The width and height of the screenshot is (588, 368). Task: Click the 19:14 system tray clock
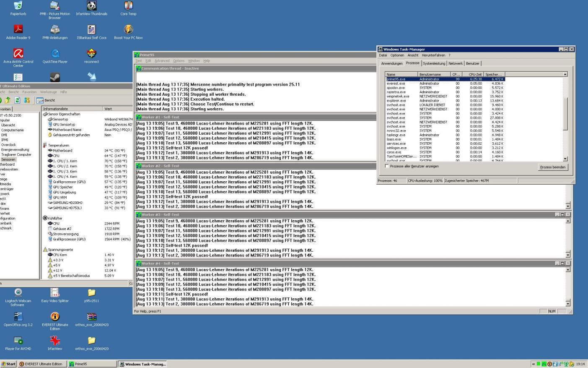[x=580, y=364]
